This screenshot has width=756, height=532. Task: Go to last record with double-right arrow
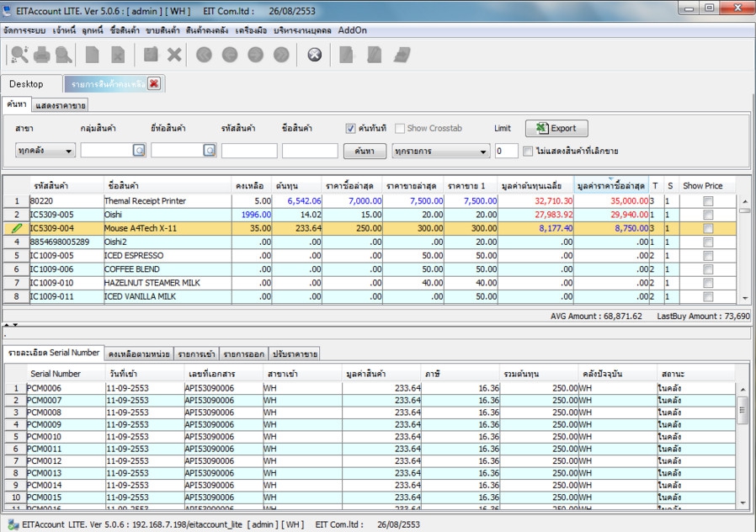pos(281,55)
